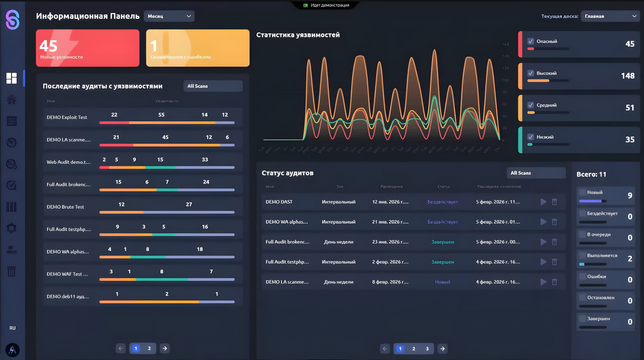The image size is (644, 360).
Task: Switch language via RU button
Action: click(12, 328)
